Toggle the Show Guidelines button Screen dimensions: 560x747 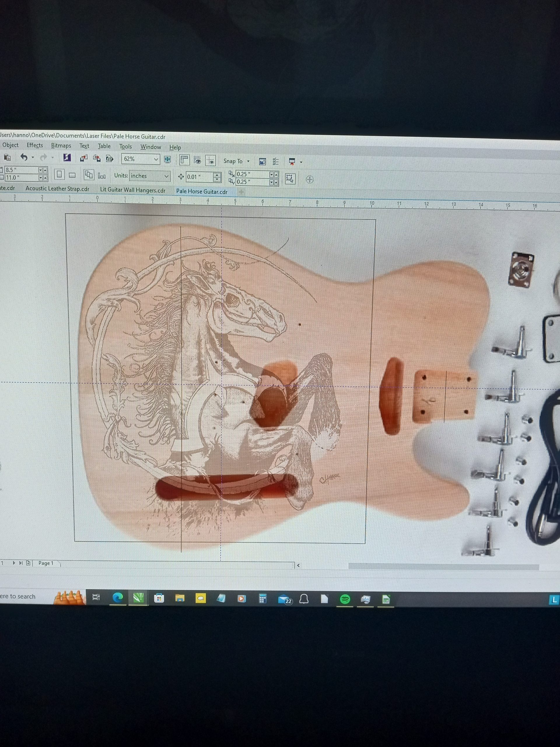210,161
